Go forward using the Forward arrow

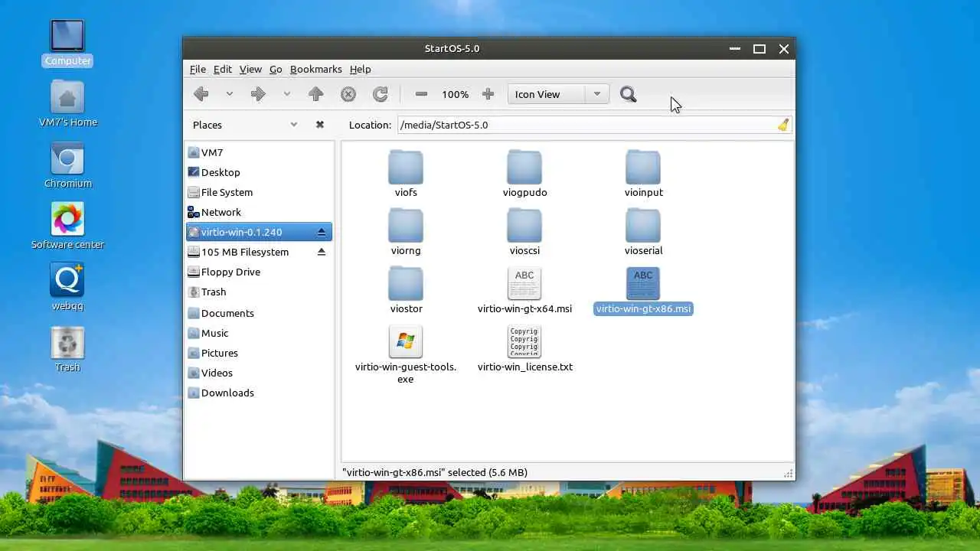click(x=258, y=94)
